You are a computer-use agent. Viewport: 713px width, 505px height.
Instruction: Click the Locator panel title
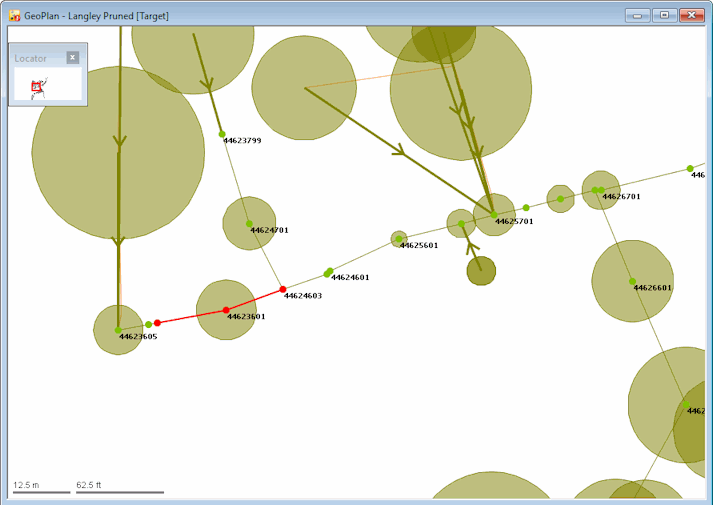pos(30,58)
